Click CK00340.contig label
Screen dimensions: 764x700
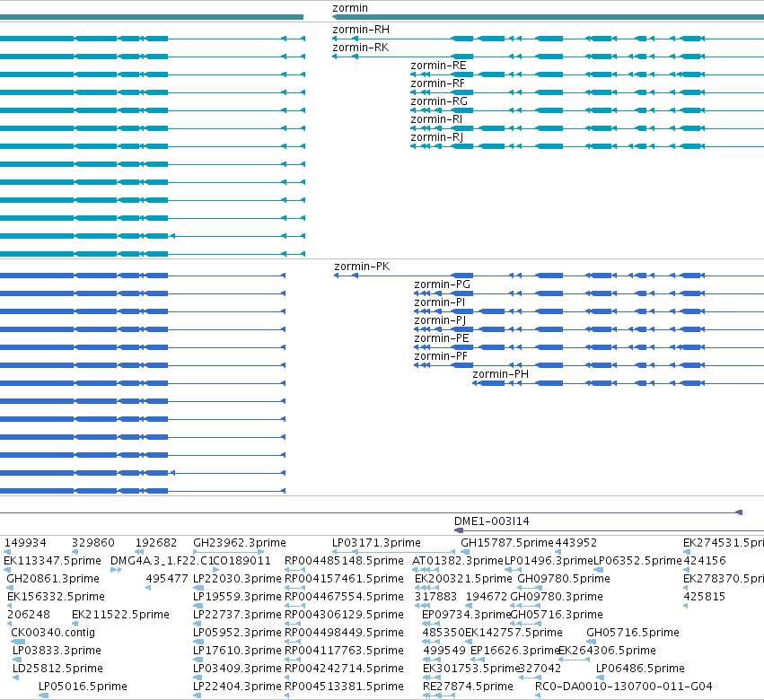pyautogui.click(x=53, y=633)
